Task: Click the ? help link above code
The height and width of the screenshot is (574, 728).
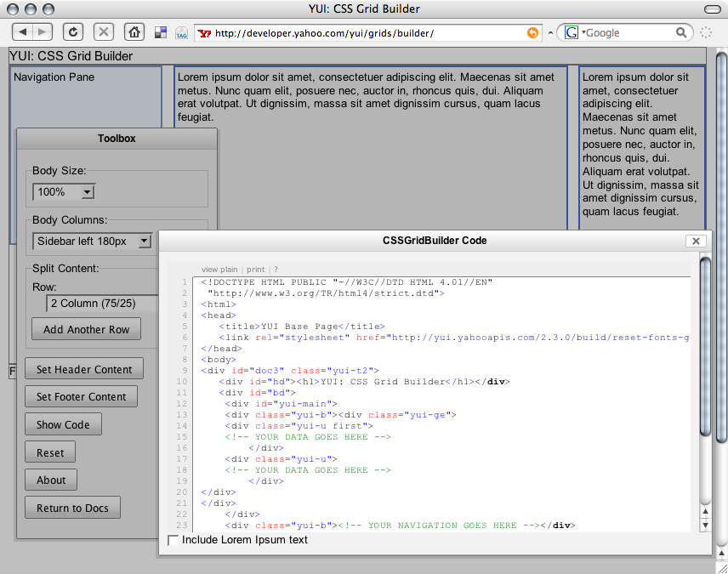Action: (276, 270)
